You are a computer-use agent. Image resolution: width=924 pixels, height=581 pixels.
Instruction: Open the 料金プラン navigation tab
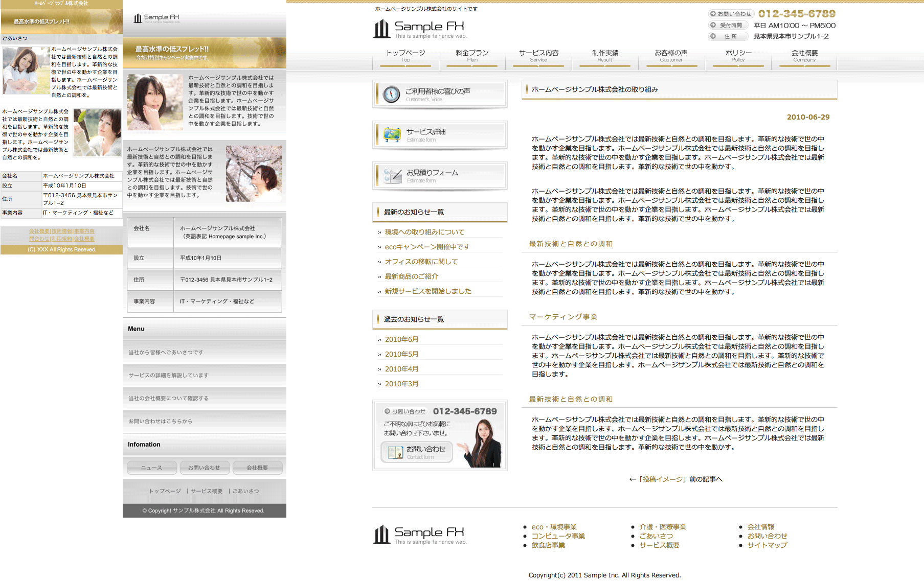pos(472,55)
